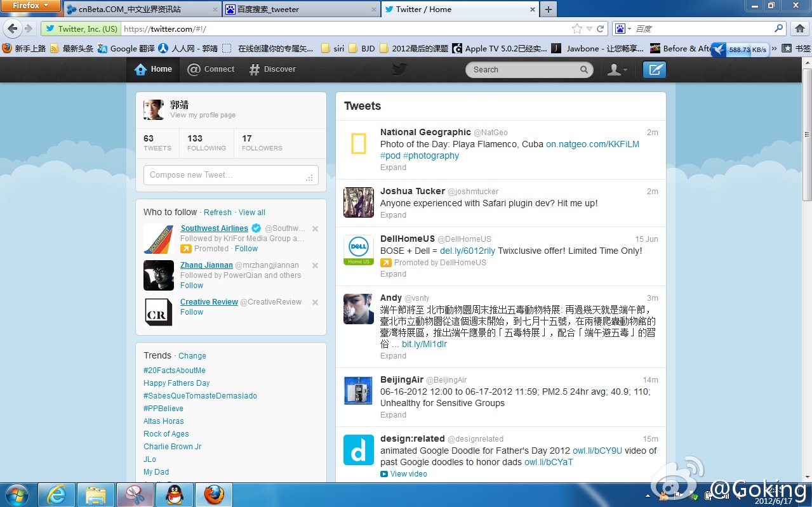Expand the DellHomeUS promoted tweet

pyautogui.click(x=393, y=274)
